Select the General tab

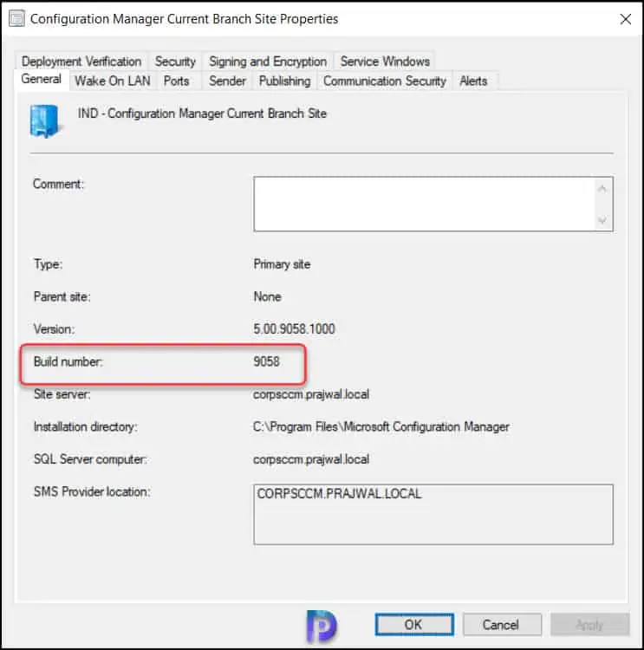41,79
